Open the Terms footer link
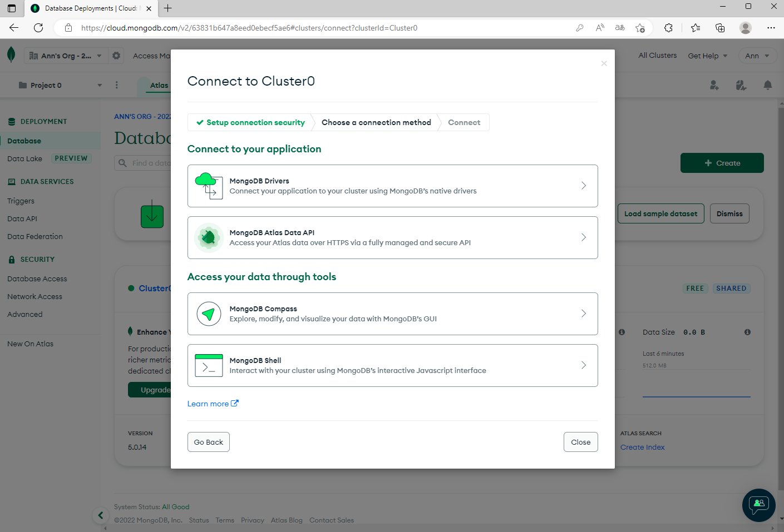The height and width of the screenshot is (532, 784). 225,520
